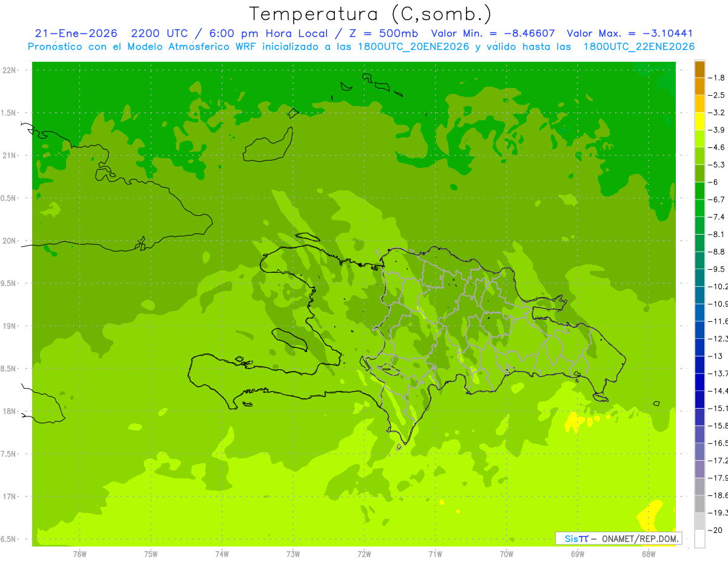The width and height of the screenshot is (728, 562).
Task: Click the "2200 UTC" time label
Action: pyautogui.click(x=159, y=33)
